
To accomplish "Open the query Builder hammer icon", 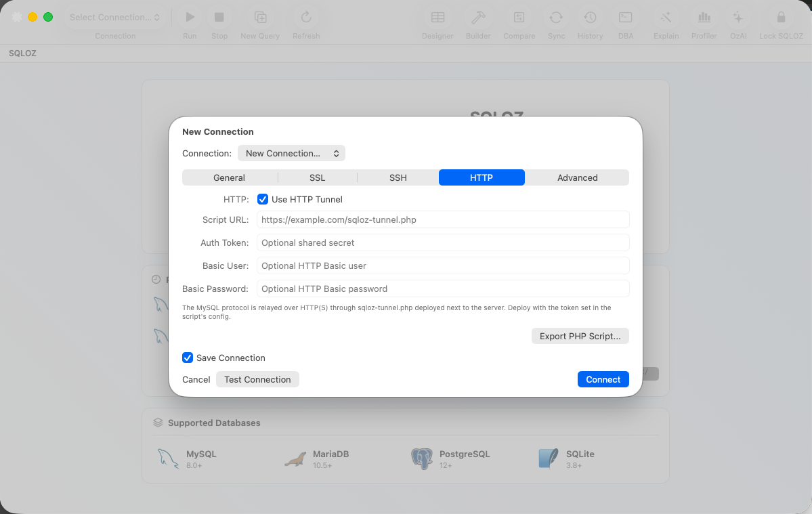I will [x=478, y=17].
